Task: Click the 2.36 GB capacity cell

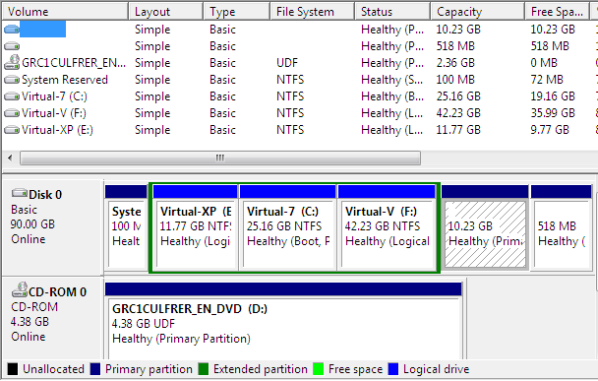Action: click(x=455, y=63)
